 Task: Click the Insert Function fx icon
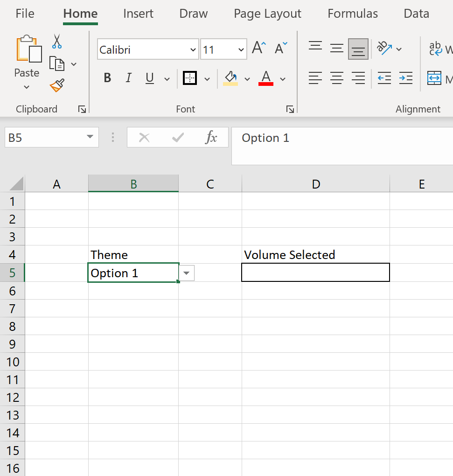211,138
